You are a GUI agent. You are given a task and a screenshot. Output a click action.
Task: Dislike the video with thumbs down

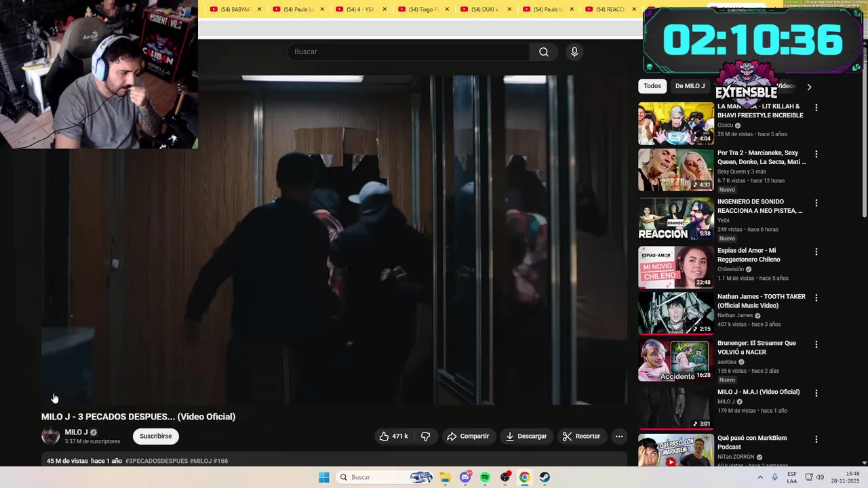(x=426, y=436)
